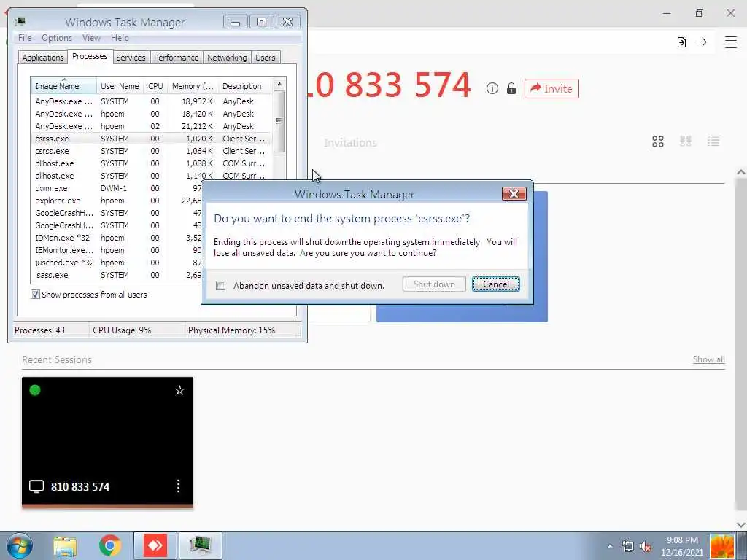This screenshot has width=747, height=560.
Task: Select lsass.exe process row
Action: click(117, 275)
